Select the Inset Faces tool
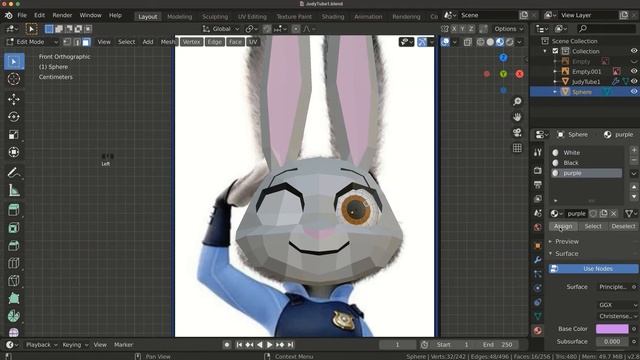The image size is (640, 360). pyautogui.click(x=14, y=228)
